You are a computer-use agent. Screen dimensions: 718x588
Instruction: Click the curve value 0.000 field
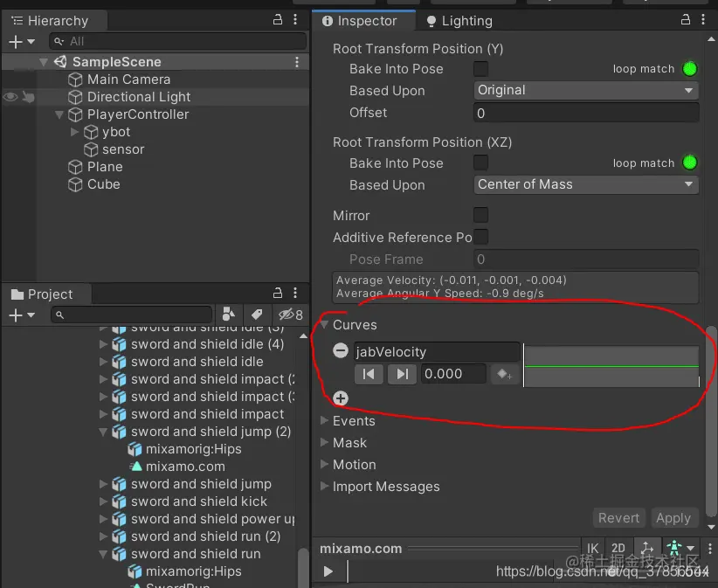453,374
